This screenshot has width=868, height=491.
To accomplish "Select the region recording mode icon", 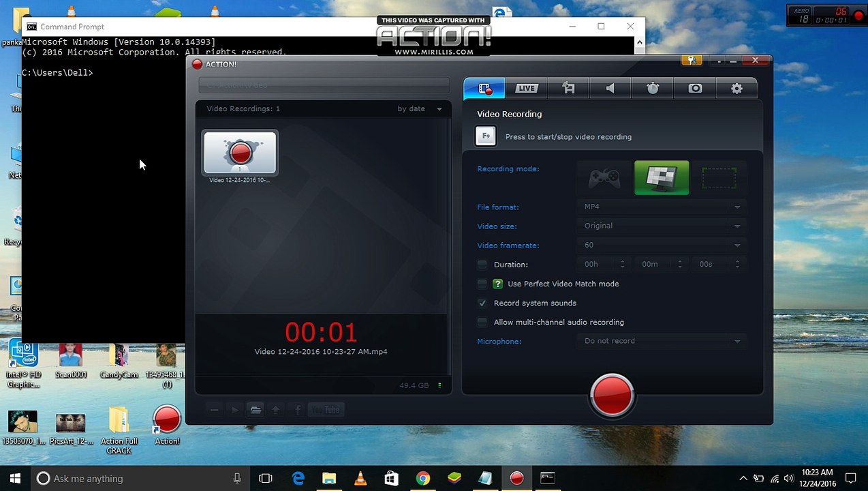I will (719, 178).
